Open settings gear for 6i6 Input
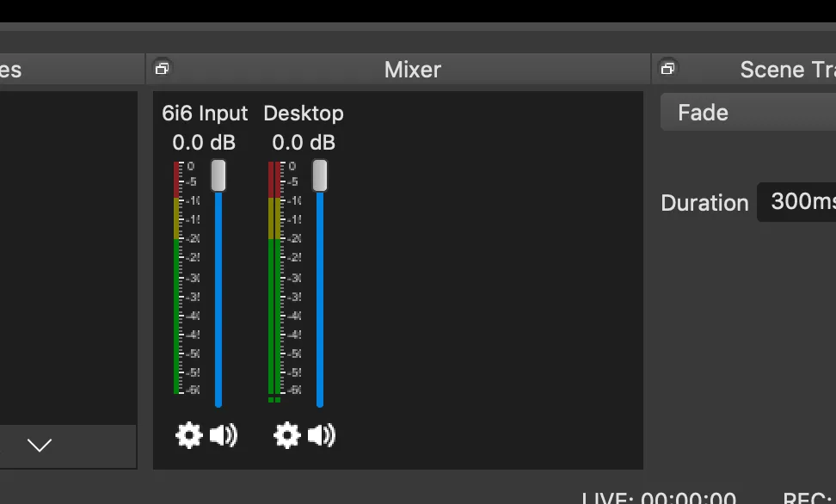Screen dimensions: 836x504 (x=188, y=436)
